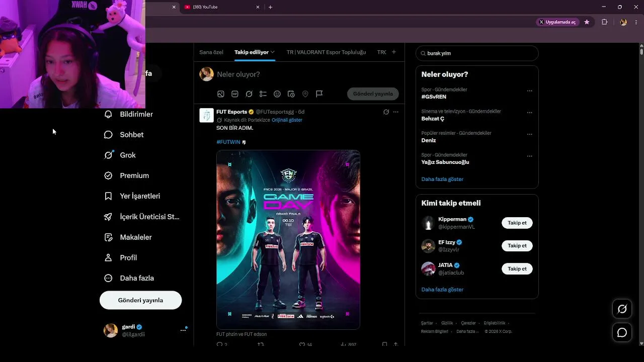The height and width of the screenshot is (362, 644).
Task: Add a new timeline tab with plus
Action: click(393, 52)
